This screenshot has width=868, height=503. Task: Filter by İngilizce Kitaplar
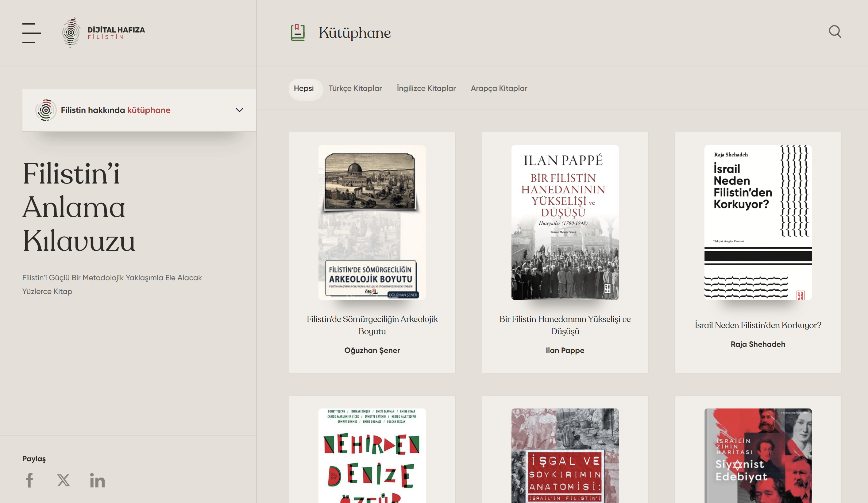coord(426,89)
